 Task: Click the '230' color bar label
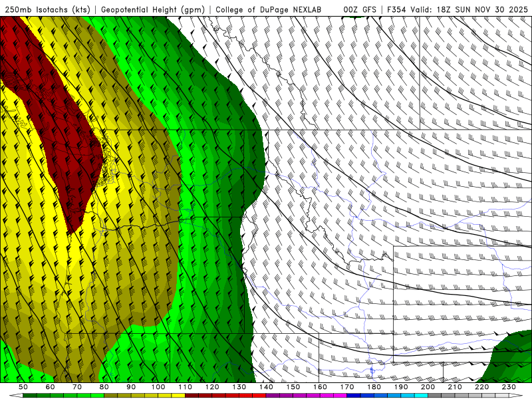point(509,387)
